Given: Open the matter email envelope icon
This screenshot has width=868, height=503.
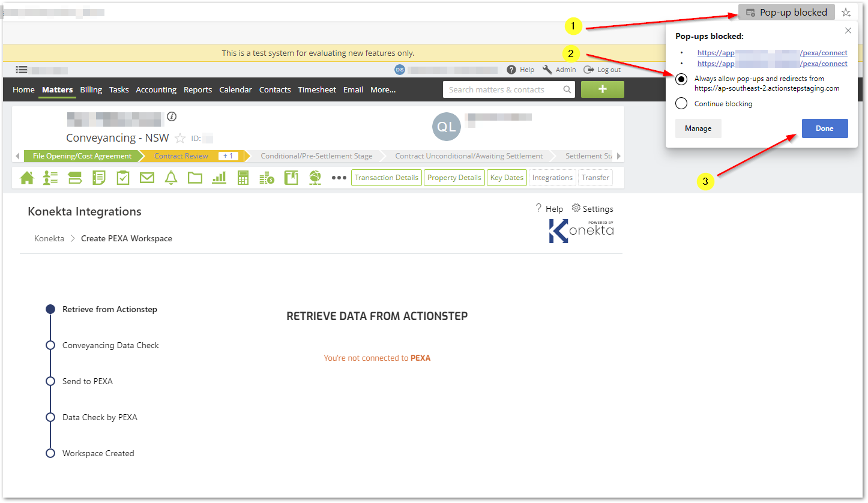Looking at the screenshot, I should click(x=147, y=178).
